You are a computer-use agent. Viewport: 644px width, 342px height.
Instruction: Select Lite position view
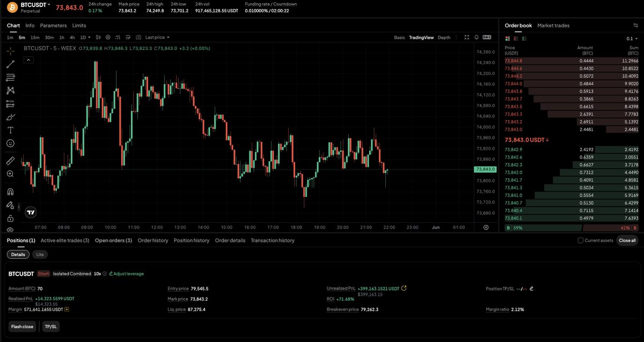[x=40, y=255]
